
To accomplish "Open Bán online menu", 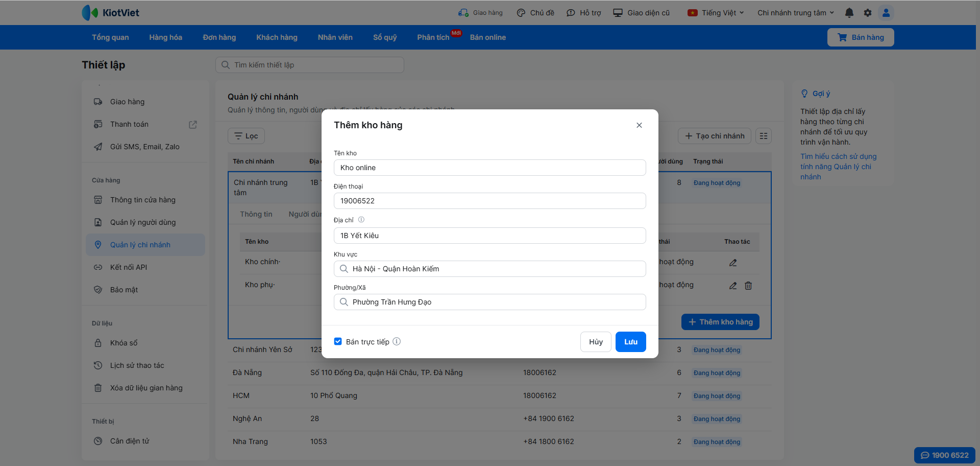I will click(488, 37).
